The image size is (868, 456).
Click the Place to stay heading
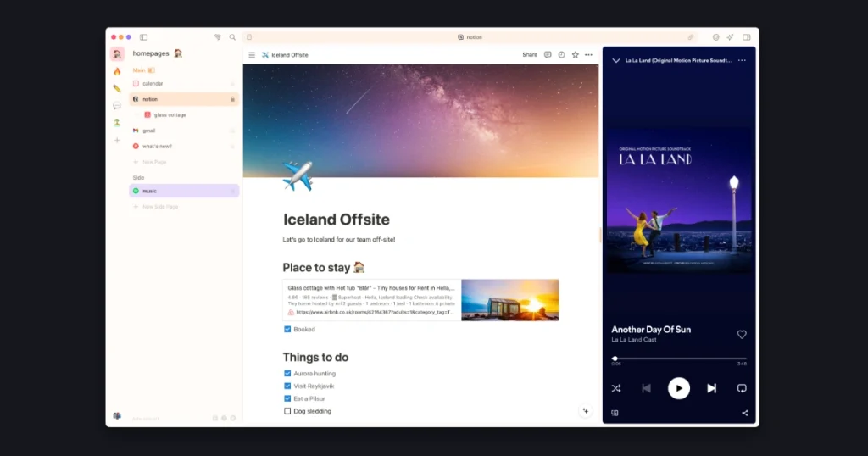pyautogui.click(x=324, y=268)
